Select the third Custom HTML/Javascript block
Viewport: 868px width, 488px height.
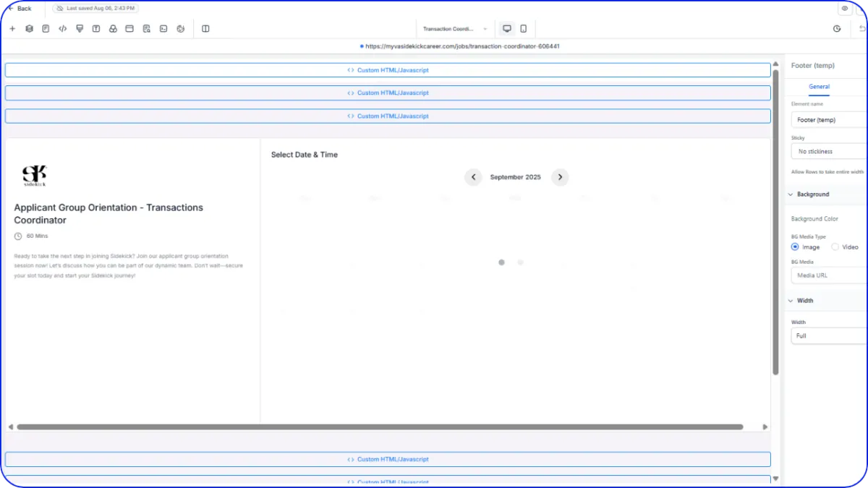click(388, 116)
